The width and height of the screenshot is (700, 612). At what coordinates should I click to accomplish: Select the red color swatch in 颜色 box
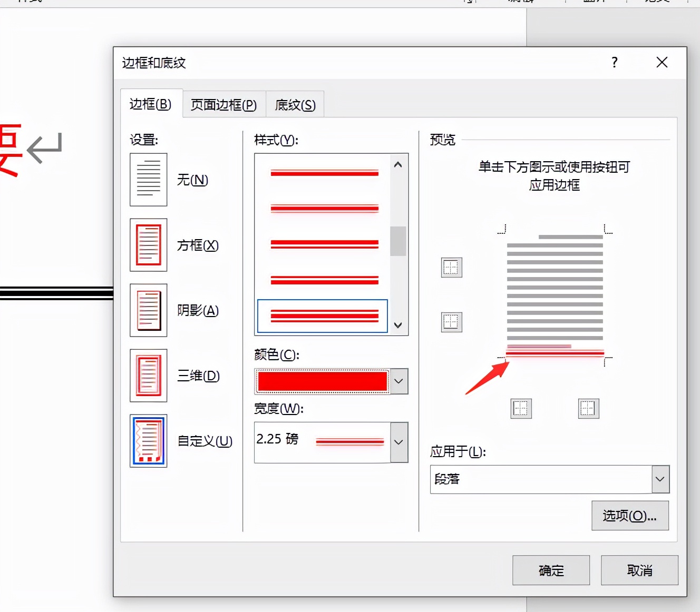pyautogui.click(x=322, y=381)
